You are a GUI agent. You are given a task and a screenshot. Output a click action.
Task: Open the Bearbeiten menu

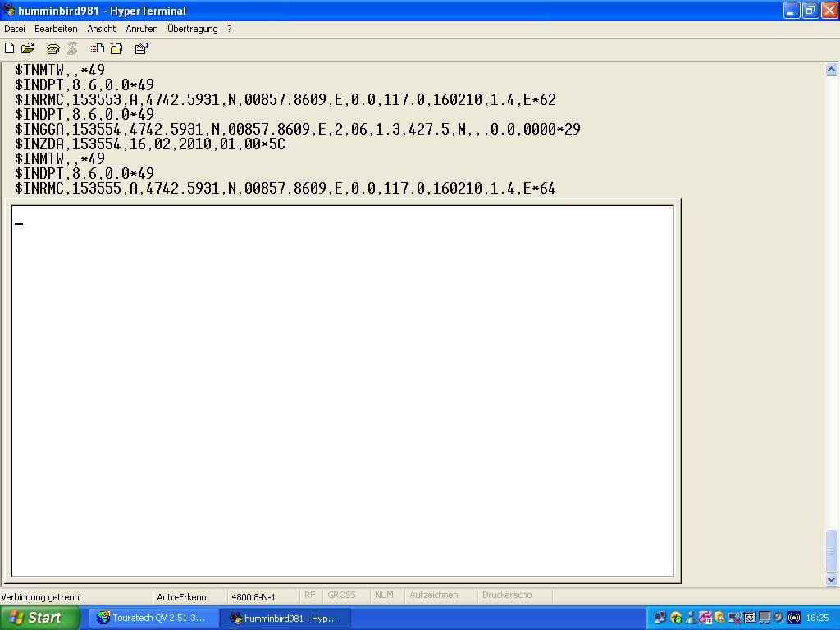(x=56, y=29)
